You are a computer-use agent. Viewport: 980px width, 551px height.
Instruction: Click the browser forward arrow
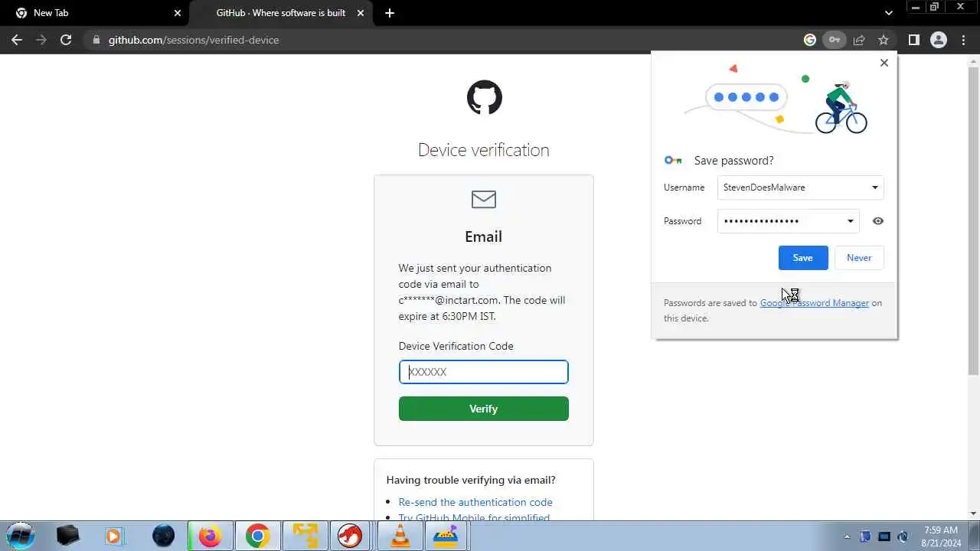41,40
